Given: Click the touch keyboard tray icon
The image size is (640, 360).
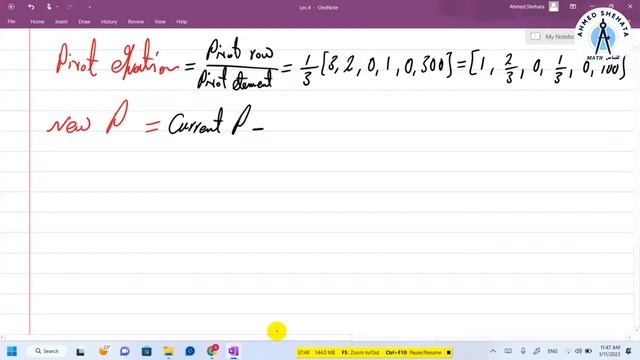Looking at the screenshot, I should [x=508, y=351].
